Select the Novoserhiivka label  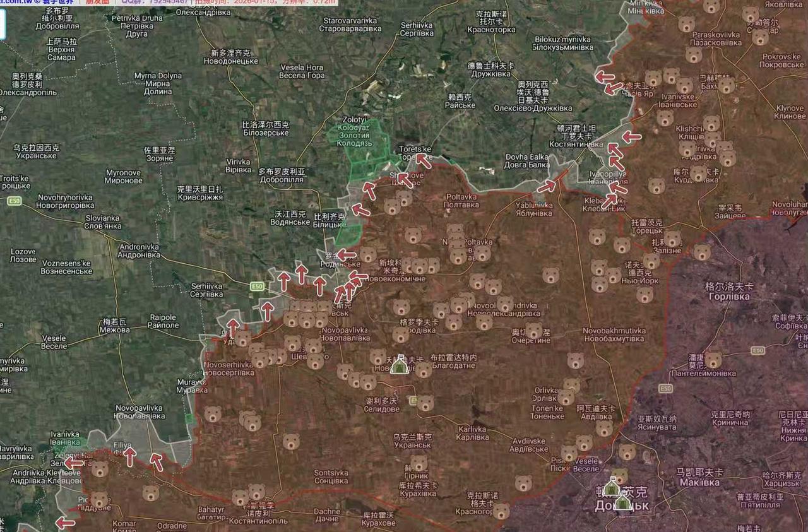click(227, 369)
